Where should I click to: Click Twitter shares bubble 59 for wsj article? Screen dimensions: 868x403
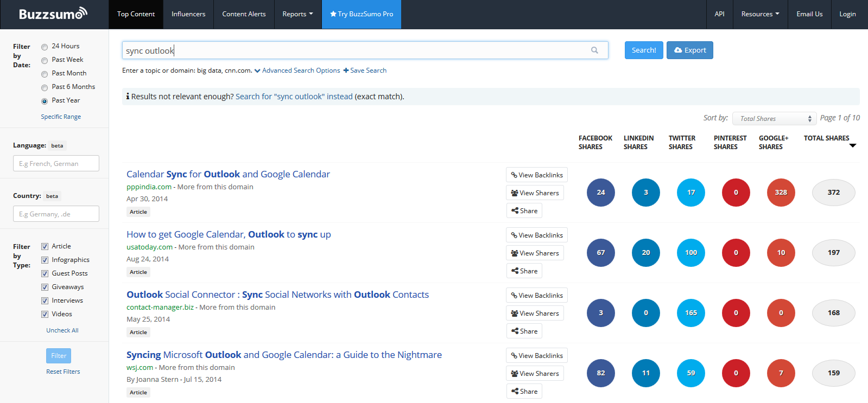[691, 373]
